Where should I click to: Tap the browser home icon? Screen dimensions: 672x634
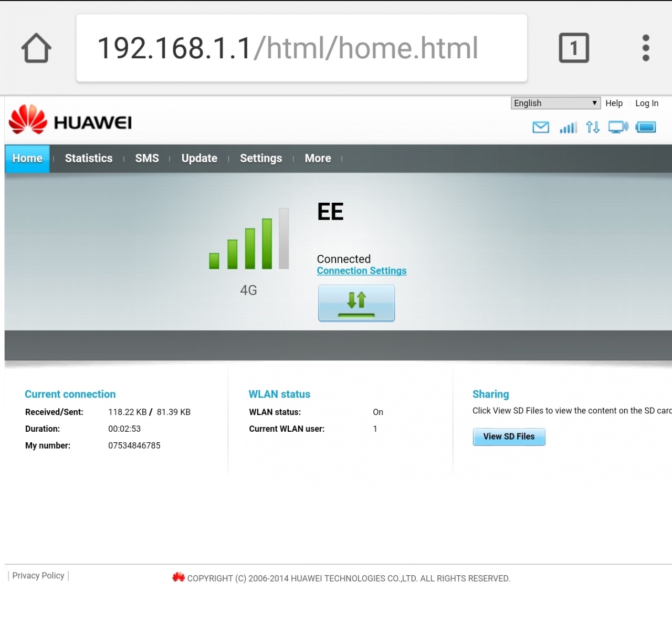[x=36, y=48]
